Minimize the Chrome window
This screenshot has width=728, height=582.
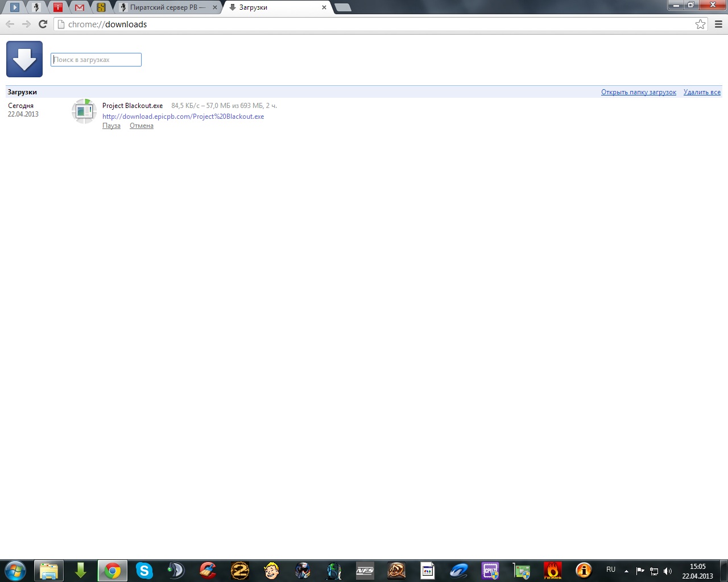[x=676, y=5]
